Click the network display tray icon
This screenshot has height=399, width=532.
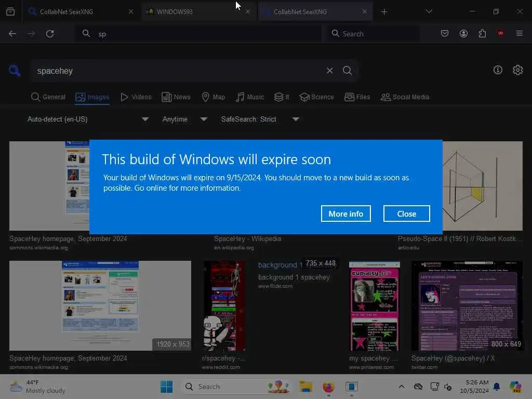click(435, 387)
